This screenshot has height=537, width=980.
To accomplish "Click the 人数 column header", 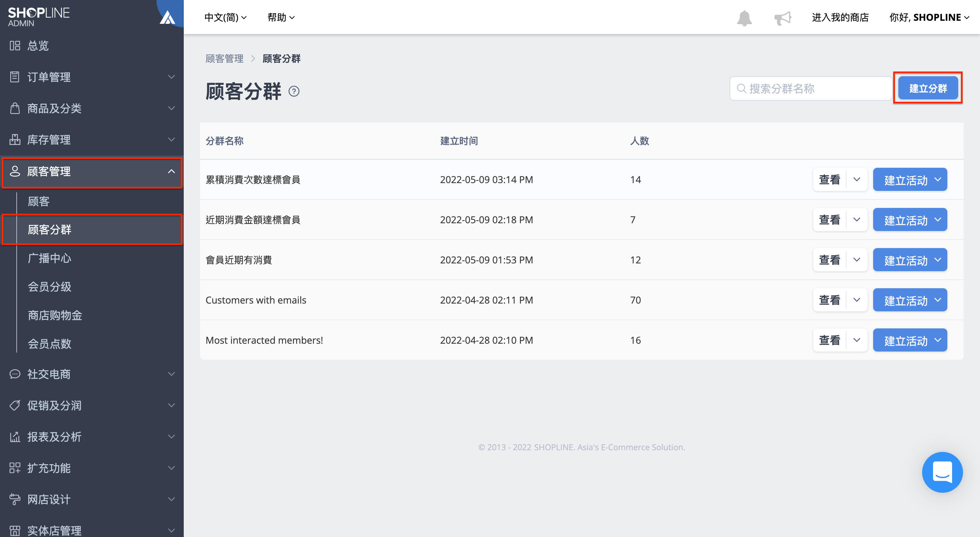I will (x=639, y=141).
